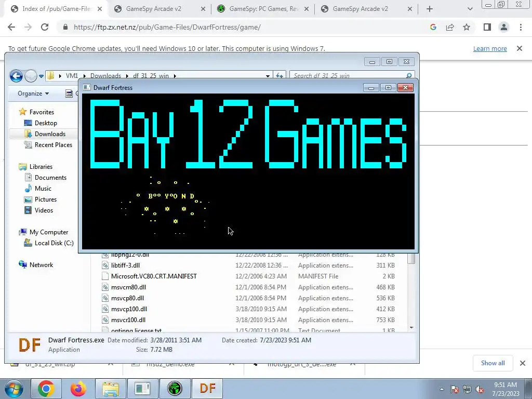Select msvcp100.dll file
This screenshot has height=399, width=532.
coord(129,309)
